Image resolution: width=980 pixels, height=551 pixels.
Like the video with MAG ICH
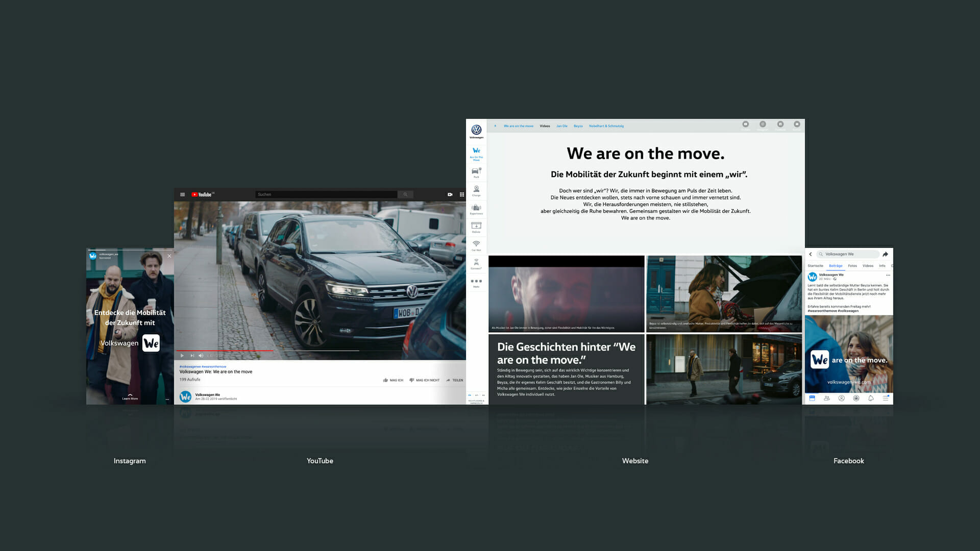tap(393, 380)
